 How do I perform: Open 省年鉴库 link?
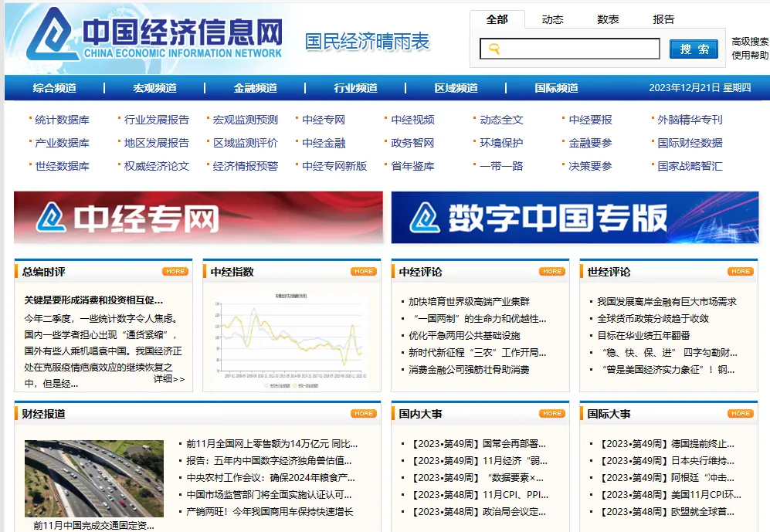pyautogui.click(x=412, y=166)
